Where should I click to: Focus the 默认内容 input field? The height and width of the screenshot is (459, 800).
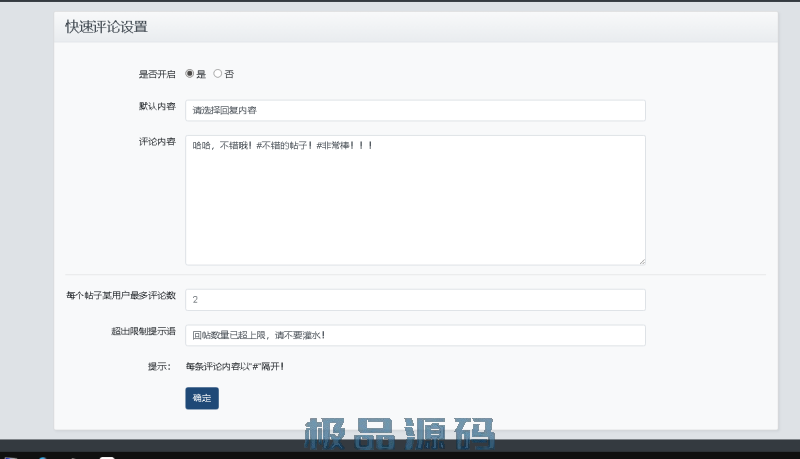[415, 110]
